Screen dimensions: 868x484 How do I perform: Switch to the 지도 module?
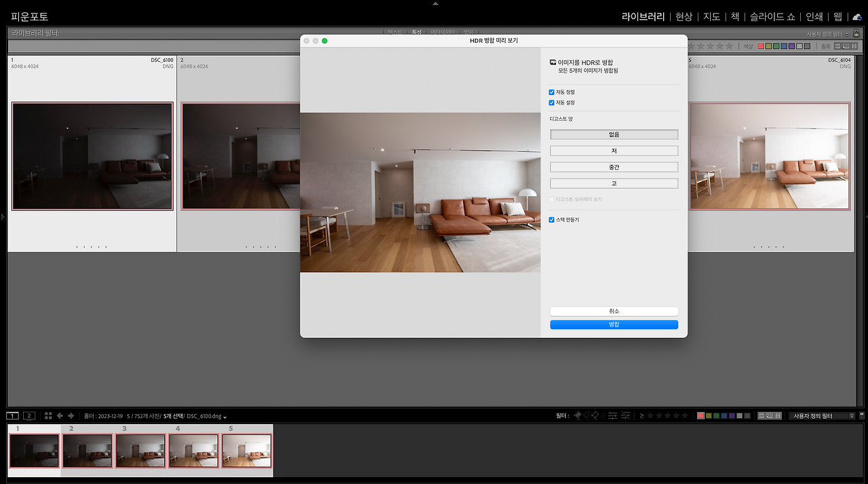point(711,16)
